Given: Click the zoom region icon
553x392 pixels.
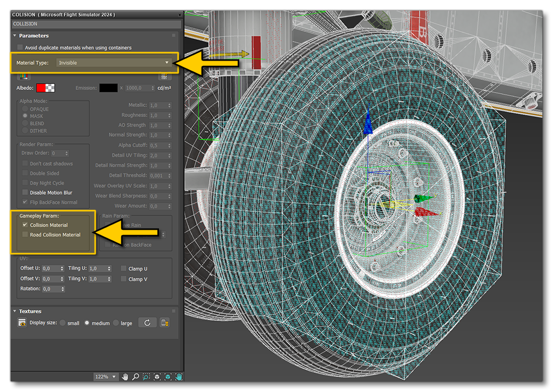Looking at the screenshot, I should (x=146, y=377).
